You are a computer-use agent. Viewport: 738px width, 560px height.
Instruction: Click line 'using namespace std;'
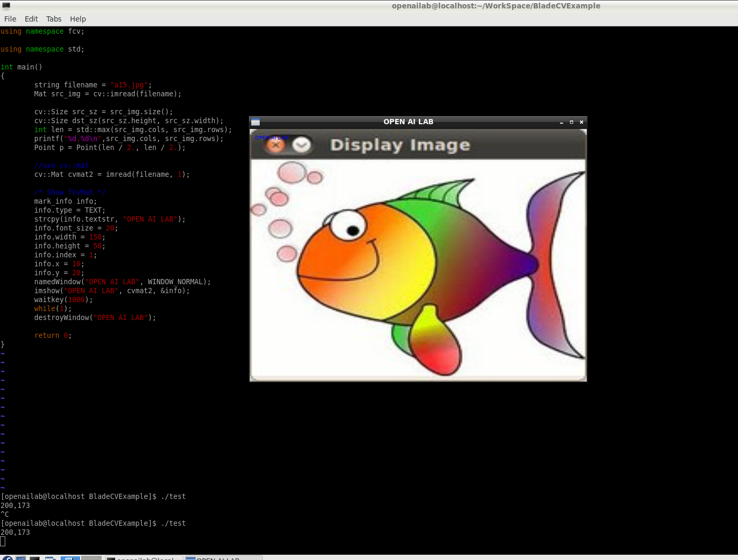(x=42, y=49)
